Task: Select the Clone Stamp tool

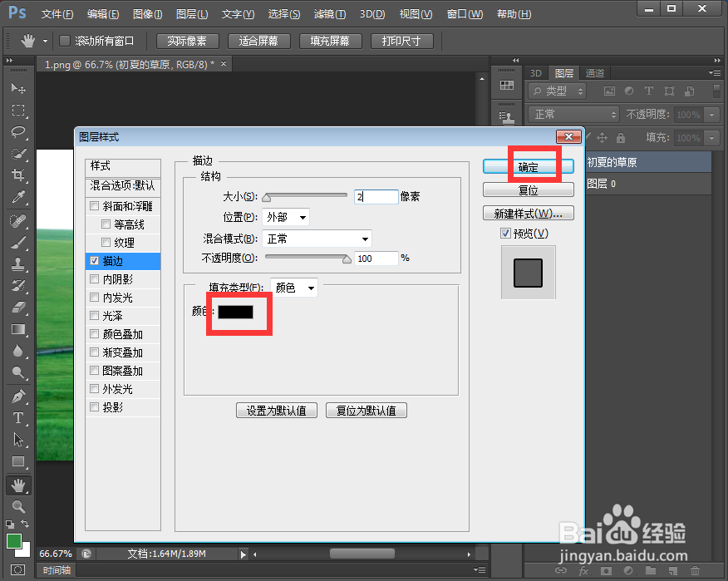Action: [18, 264]
